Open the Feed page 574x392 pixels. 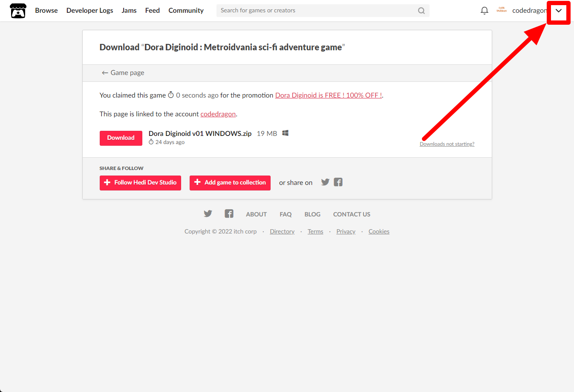[153, 11]
